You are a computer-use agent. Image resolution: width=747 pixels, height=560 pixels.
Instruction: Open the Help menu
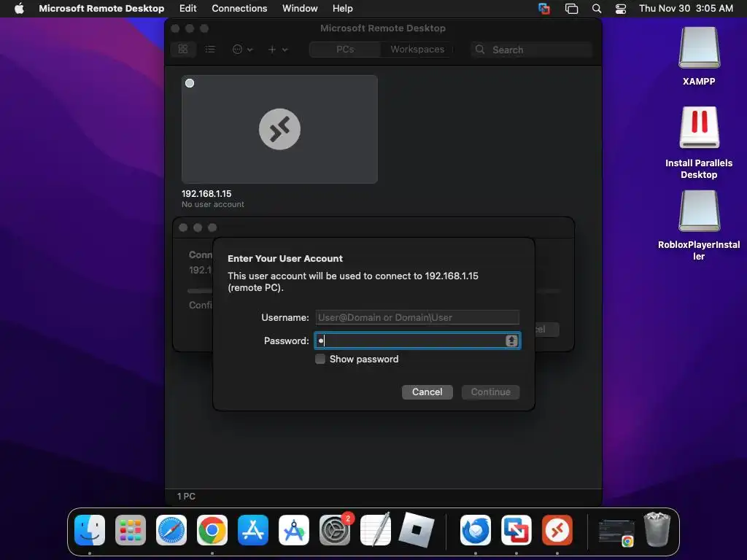pyautogui.click(x=343, y=9)
